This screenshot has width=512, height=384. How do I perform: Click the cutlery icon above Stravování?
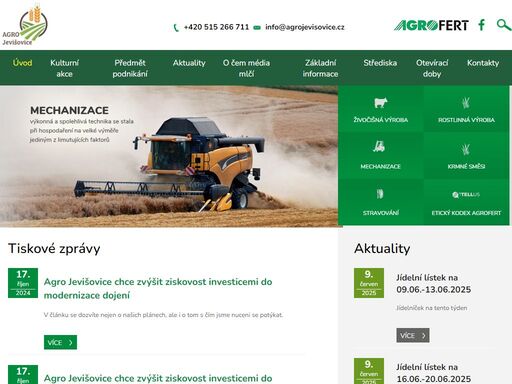380,193
